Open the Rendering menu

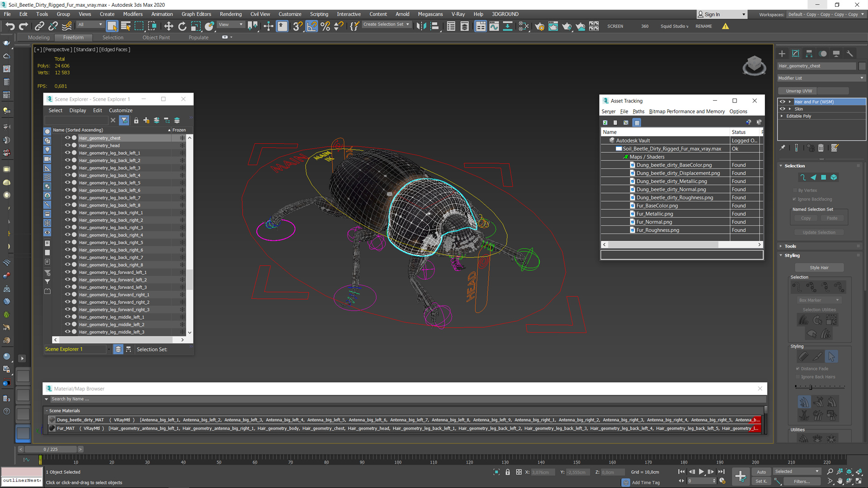(231, 14)
